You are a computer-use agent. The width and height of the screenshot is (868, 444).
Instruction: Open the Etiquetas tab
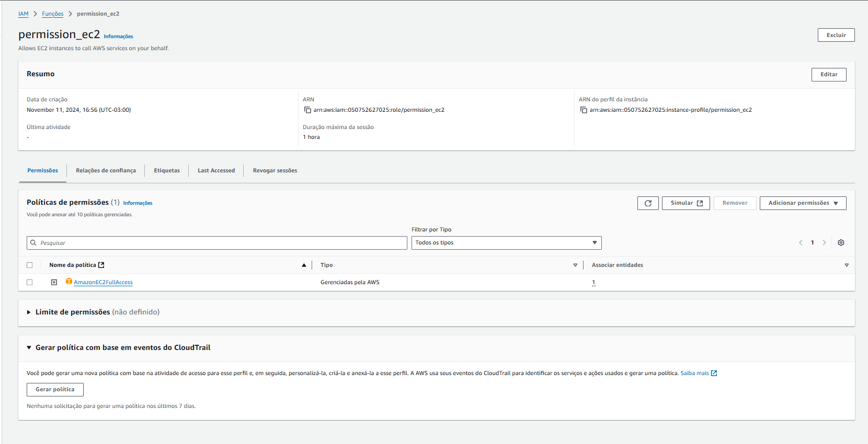click(167, 171)
